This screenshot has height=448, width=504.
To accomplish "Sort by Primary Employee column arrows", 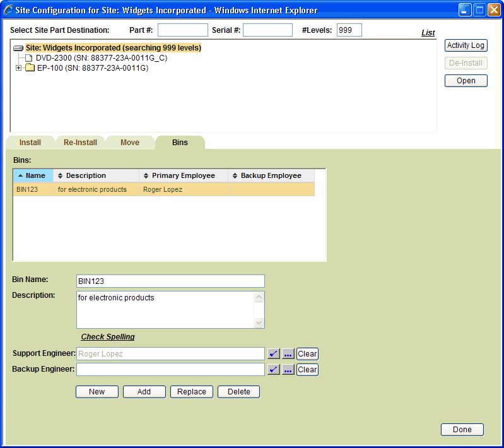I will 146,175.
